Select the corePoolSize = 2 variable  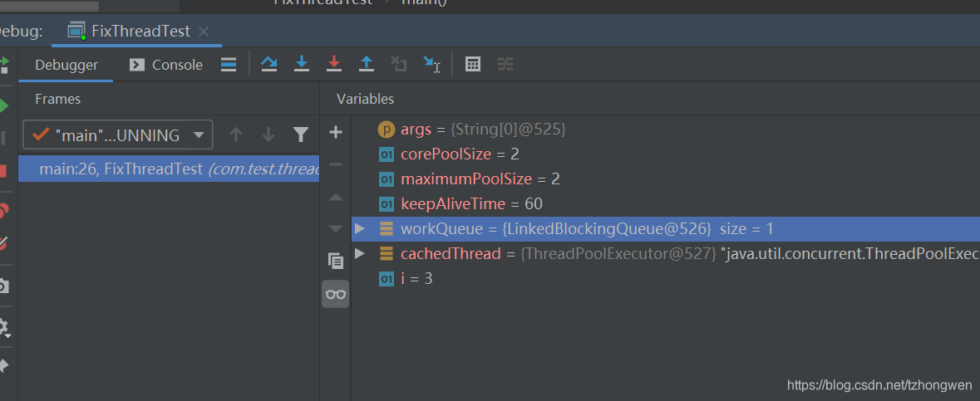tap(449, 154)
